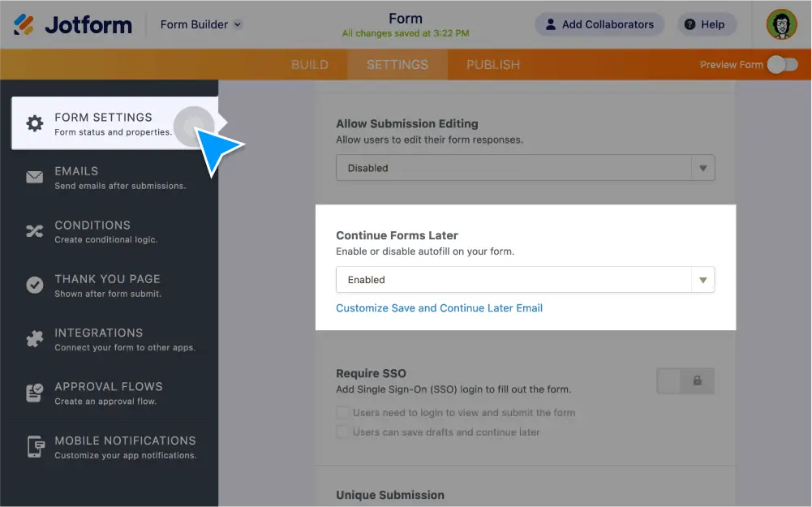Click the Add Collaborators button
This screenshot has height=507, width=812.
pyautogui.click(x=599, y=24)
